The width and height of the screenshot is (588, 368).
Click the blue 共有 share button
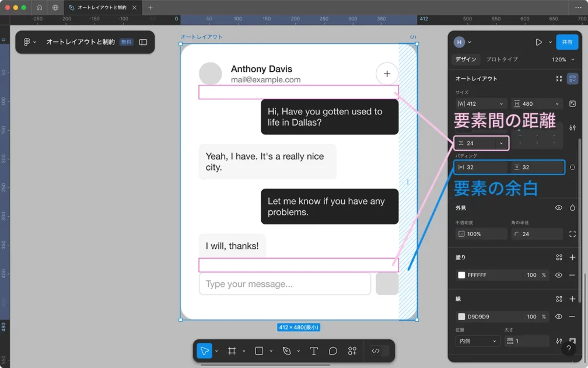click(566, 42)
